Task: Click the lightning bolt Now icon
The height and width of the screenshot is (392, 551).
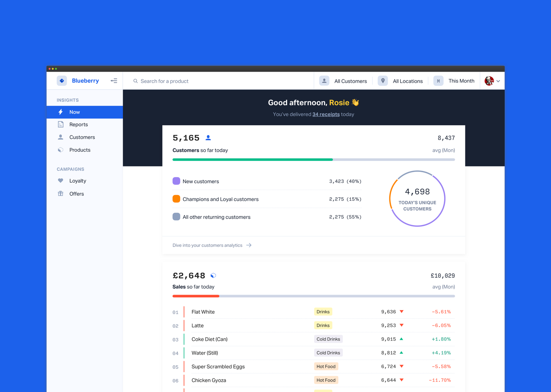Action: [61, 112]
